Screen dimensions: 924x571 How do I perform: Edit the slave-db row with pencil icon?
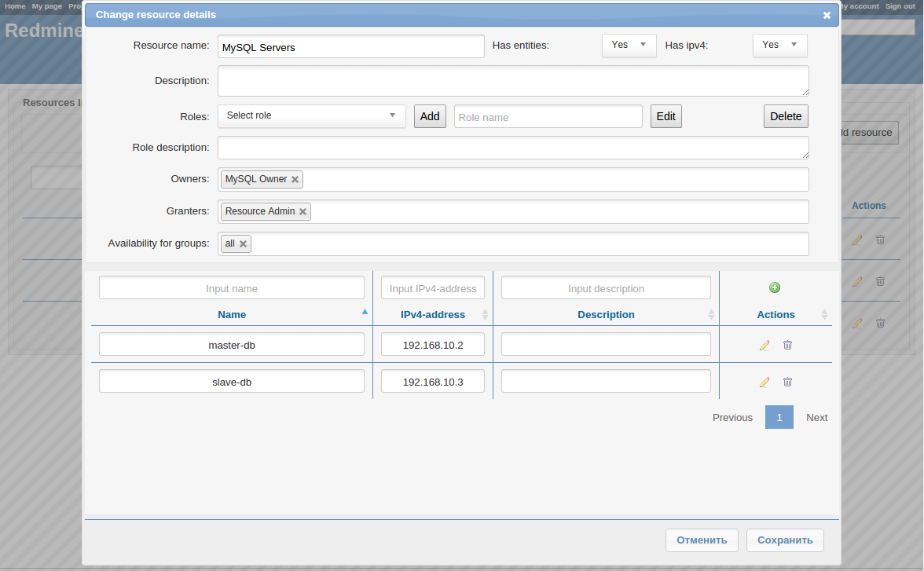[x=764, y=382]
